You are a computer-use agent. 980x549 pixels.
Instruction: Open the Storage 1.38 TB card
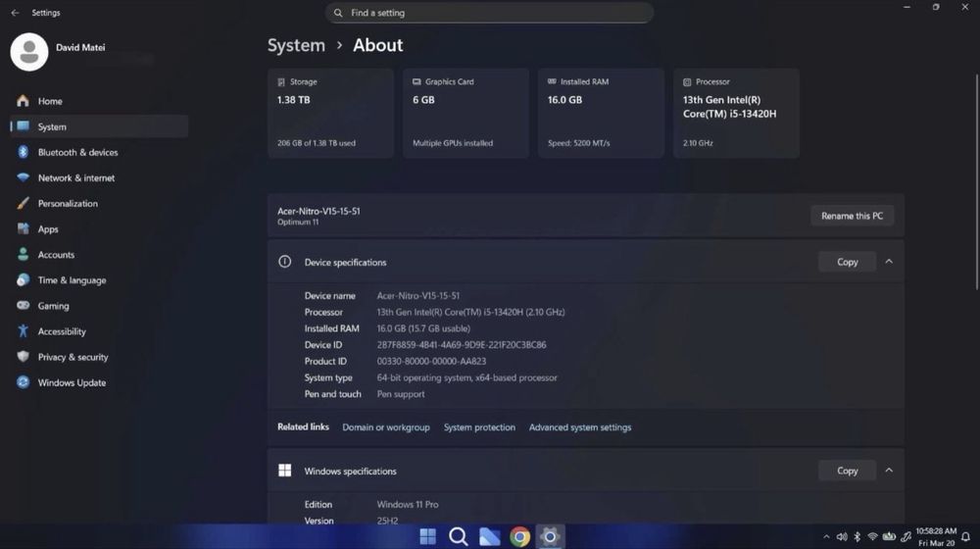[x=330, y=113]
